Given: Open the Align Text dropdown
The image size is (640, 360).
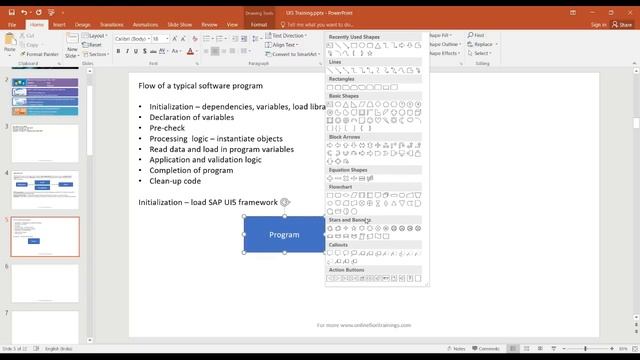Looking at the screenshot, I should pos(282,44).
